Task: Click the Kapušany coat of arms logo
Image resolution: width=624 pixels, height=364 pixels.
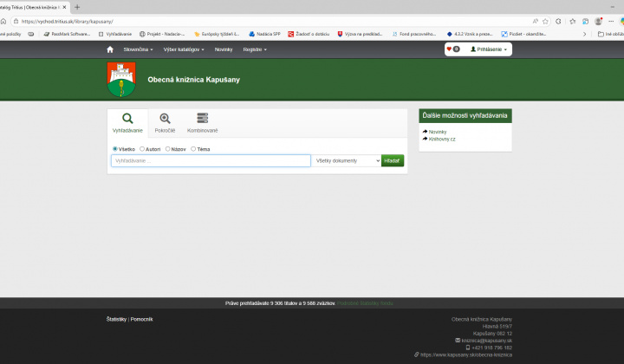Action: point(121,80)
